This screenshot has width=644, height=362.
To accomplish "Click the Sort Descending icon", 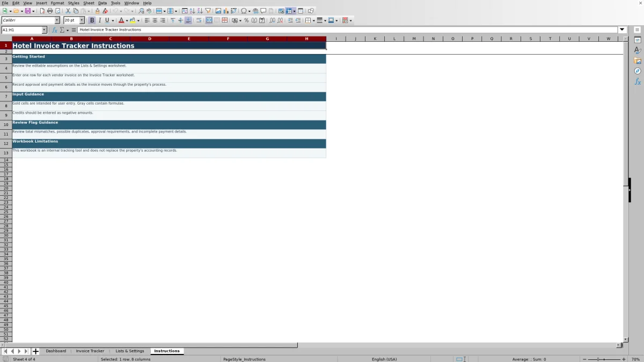I will 200,11.
